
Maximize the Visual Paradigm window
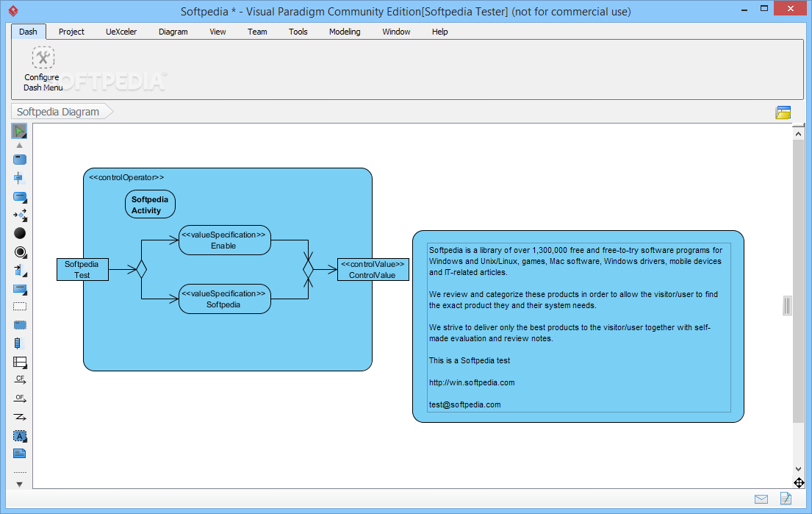(x=764, y=8)
